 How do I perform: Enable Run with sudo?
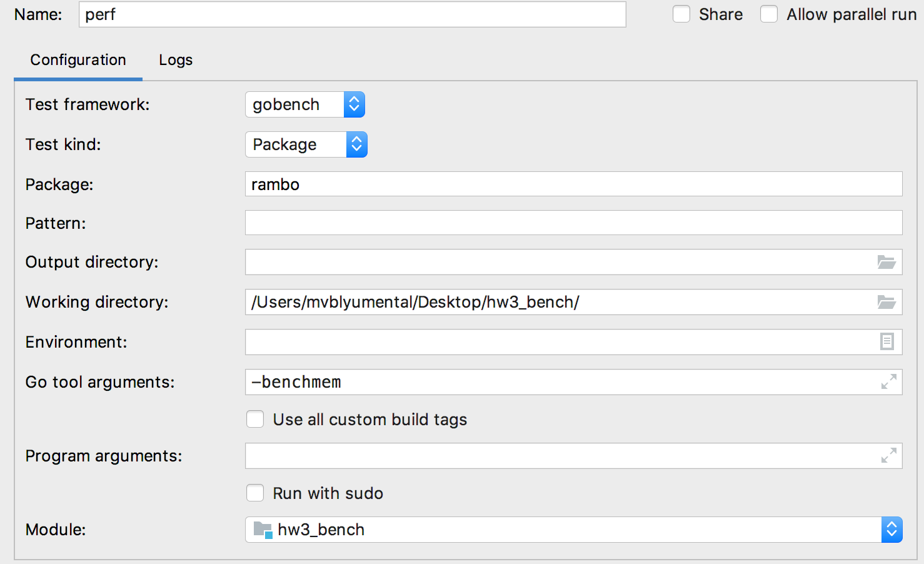tap(255, 493)
